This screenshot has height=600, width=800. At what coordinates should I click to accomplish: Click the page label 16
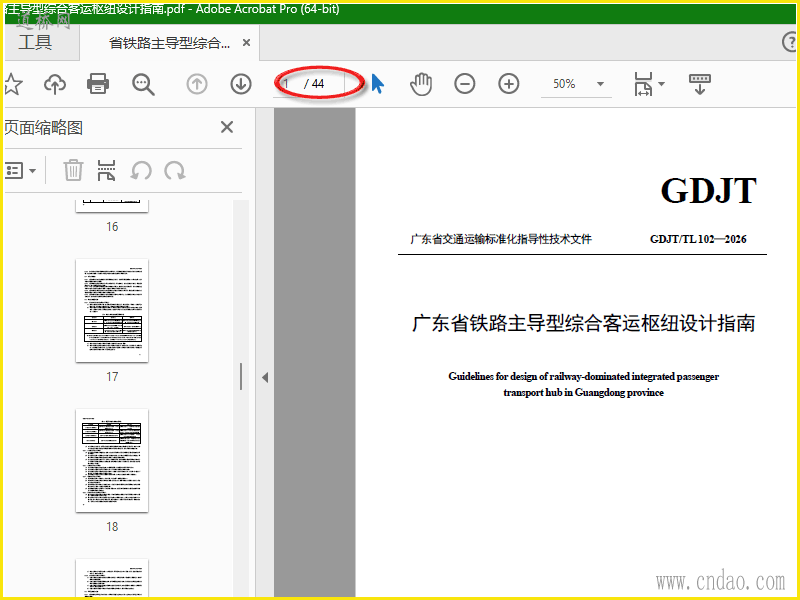point(112,227)
